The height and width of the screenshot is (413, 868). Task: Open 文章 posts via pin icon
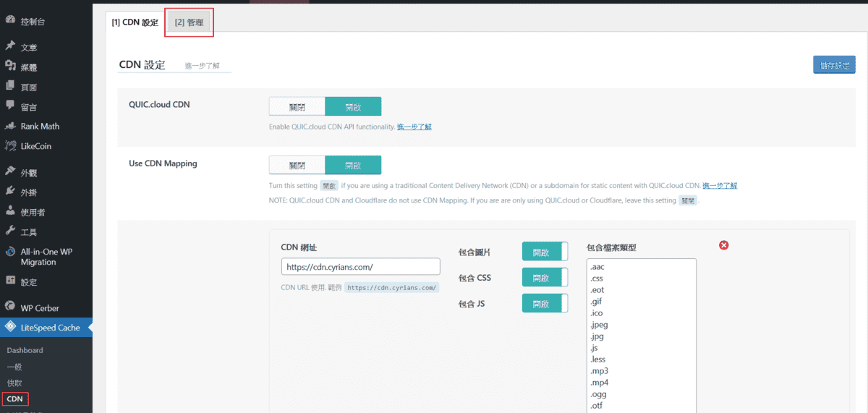click(x=11, y=46)
